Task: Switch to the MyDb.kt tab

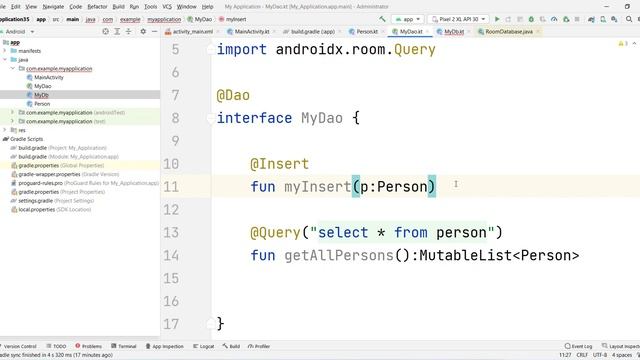Action: tap(454, 31)
